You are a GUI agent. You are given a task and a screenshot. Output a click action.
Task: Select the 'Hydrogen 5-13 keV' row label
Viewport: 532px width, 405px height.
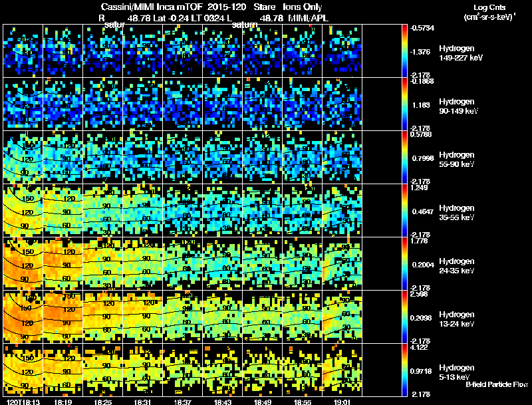click(457, 372)
